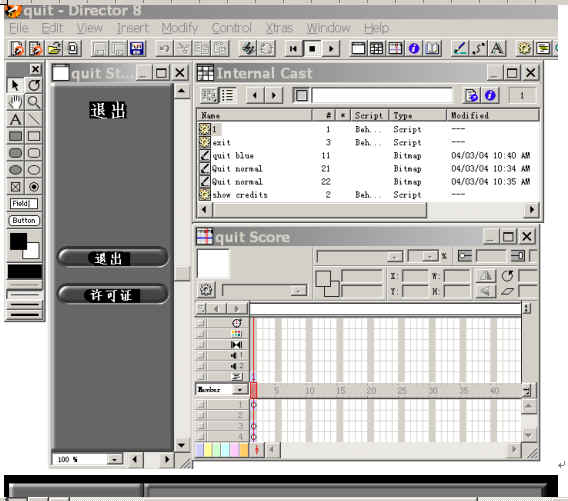The image size is (568, 501).
Task: Open the Behavior Inspector toolbar icon
Action: pos(525,48)
